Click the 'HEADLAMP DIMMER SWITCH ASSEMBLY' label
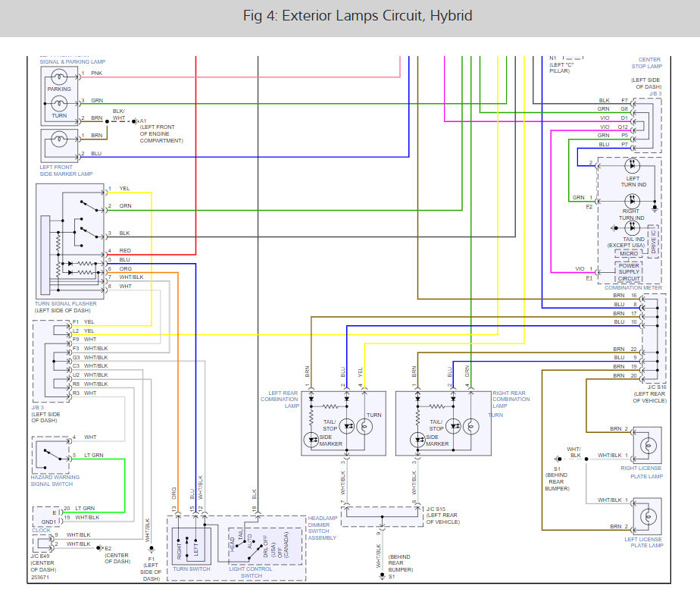The width and height of the screenshot is (700, 608). pos(322,528)
